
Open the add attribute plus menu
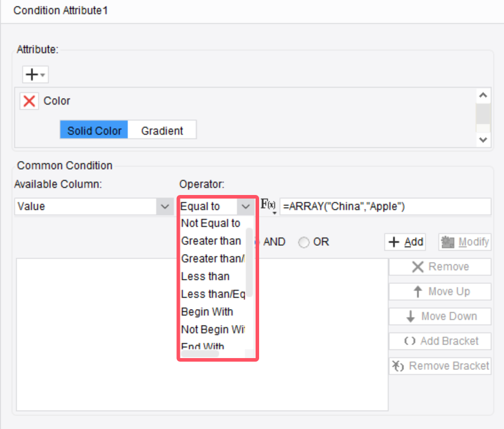tap(35, 74)
